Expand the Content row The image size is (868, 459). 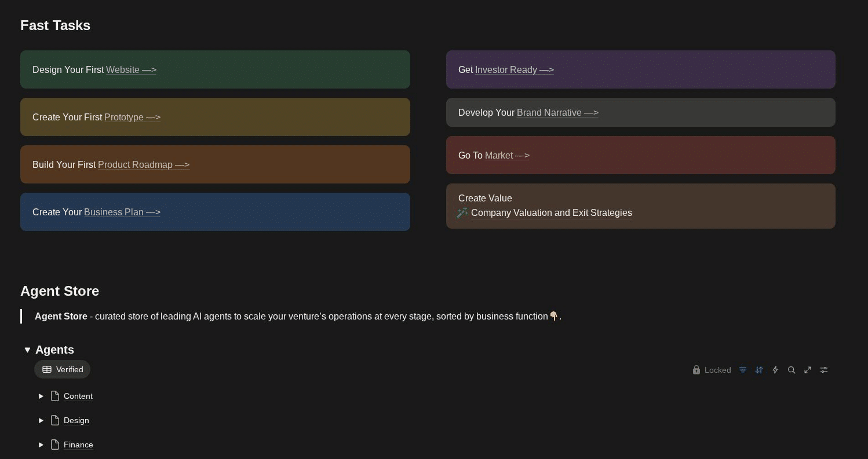[x=41, y=396]
